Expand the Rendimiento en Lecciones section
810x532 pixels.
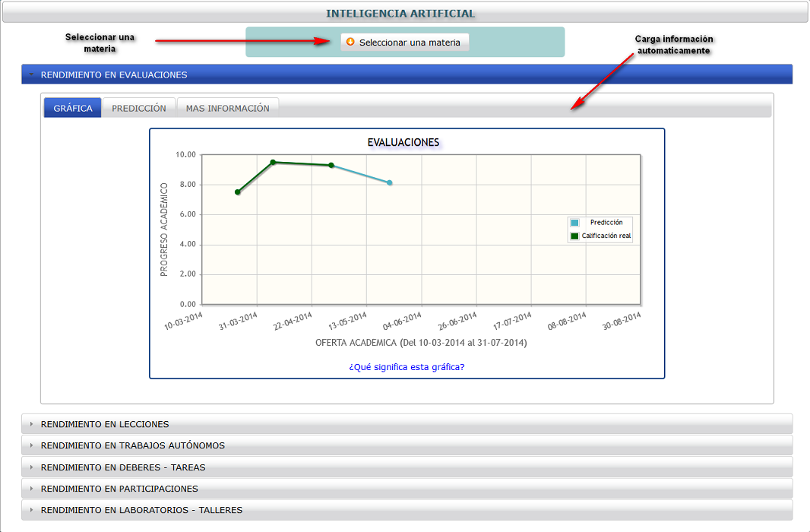click(x=407, y=424)
